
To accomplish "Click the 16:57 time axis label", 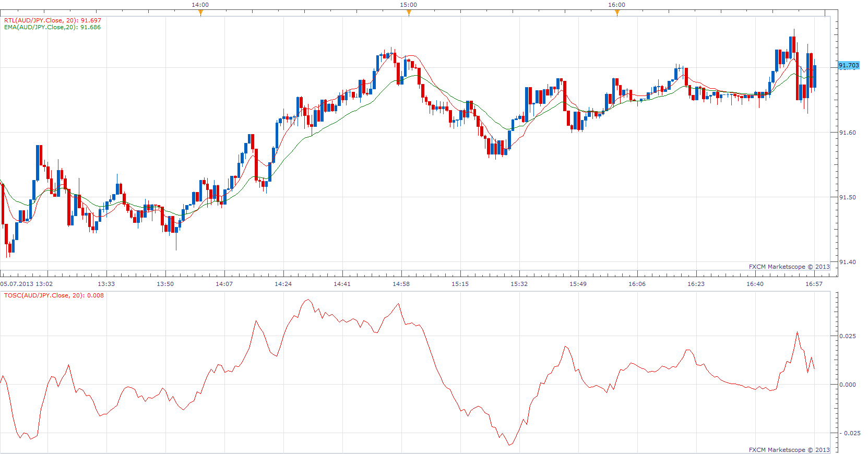I will click(x=814, y=284).
